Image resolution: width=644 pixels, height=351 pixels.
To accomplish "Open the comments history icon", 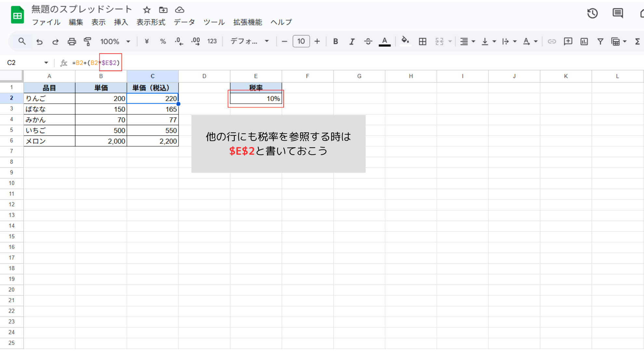I will [618, 13].
